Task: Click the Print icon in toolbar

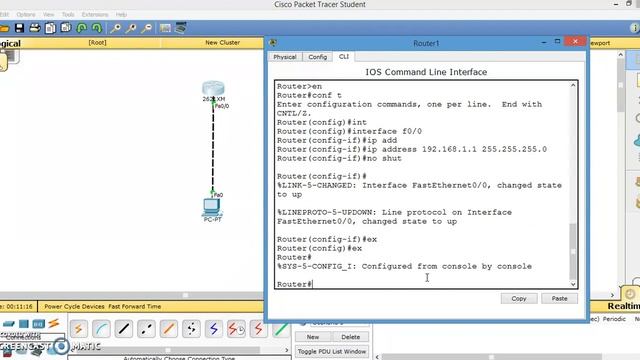Action: pyautogui.click(x=35, y=28)
